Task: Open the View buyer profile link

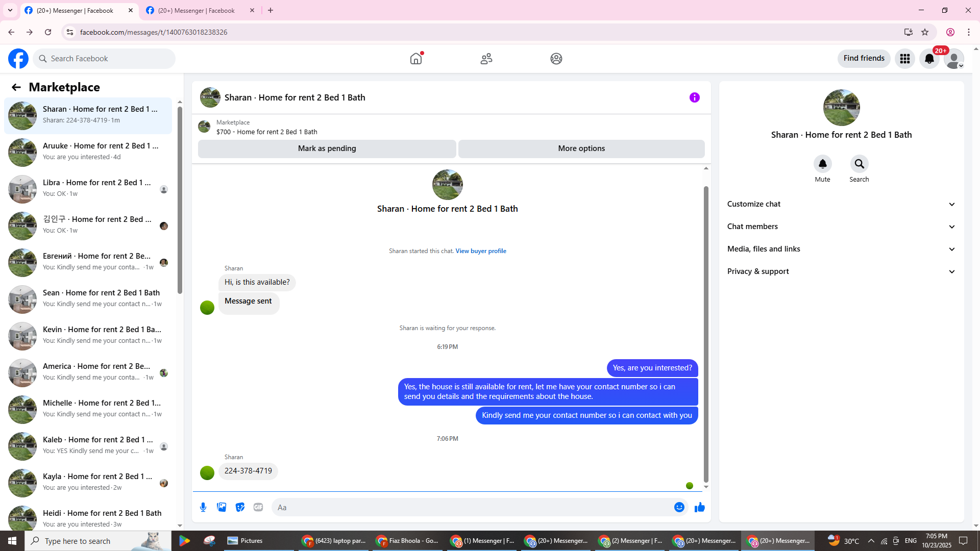Action: [480, 251]
